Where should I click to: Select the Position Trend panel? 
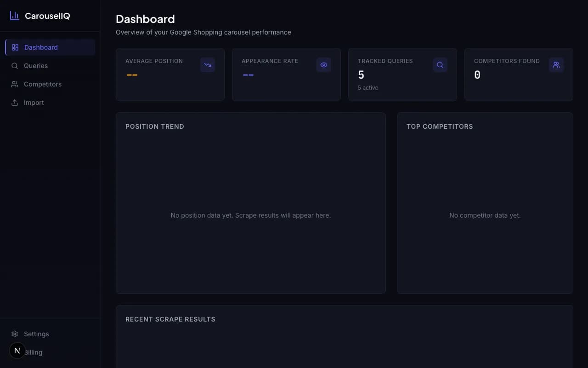155,126
